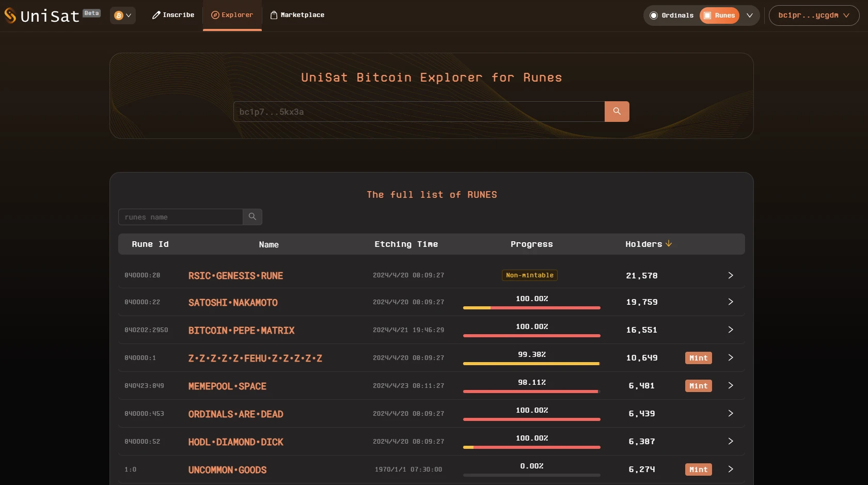The width and height of the screenshot is (868, 485).
Task: Open RSIC•GENESIS•RUNE row arrow
Action: click(x=730, y=275)
